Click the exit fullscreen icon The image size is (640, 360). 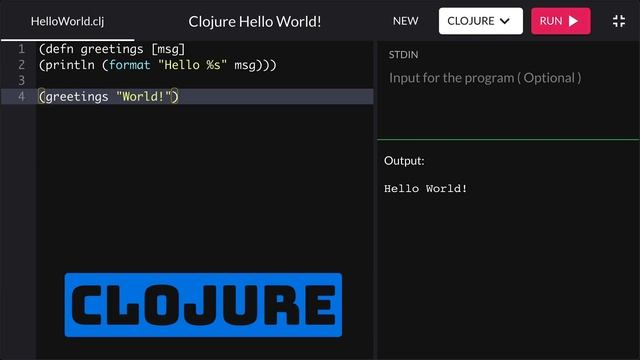pos(619,21)
